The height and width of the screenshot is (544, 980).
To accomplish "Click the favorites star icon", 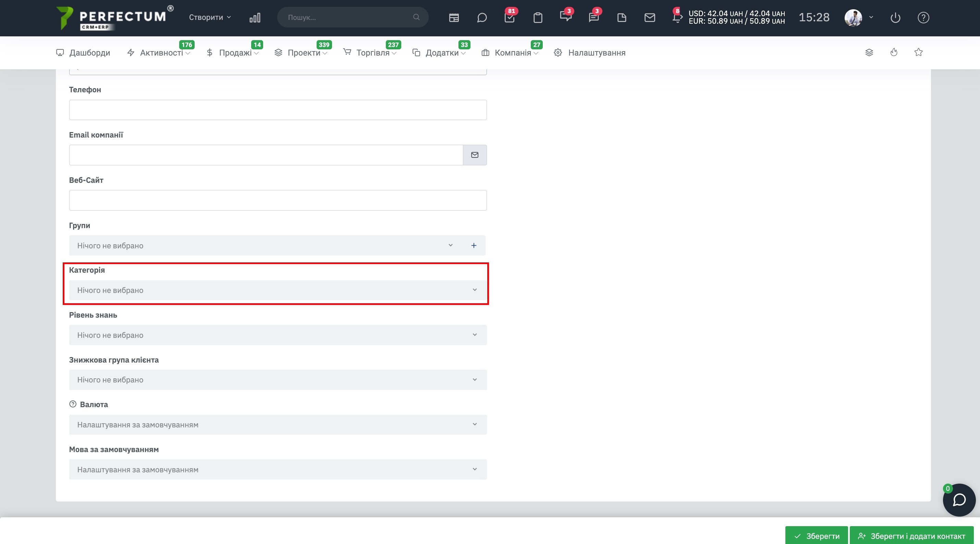I will click(918, 52).
